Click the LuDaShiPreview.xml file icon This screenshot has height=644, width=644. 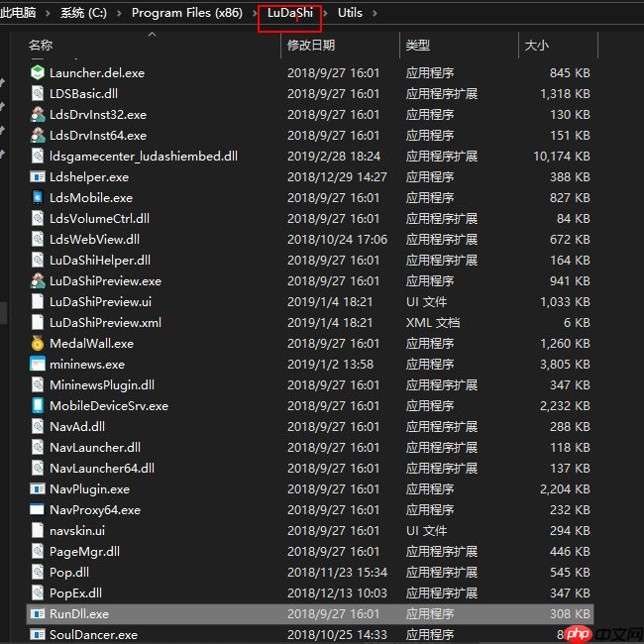(38, 322)
